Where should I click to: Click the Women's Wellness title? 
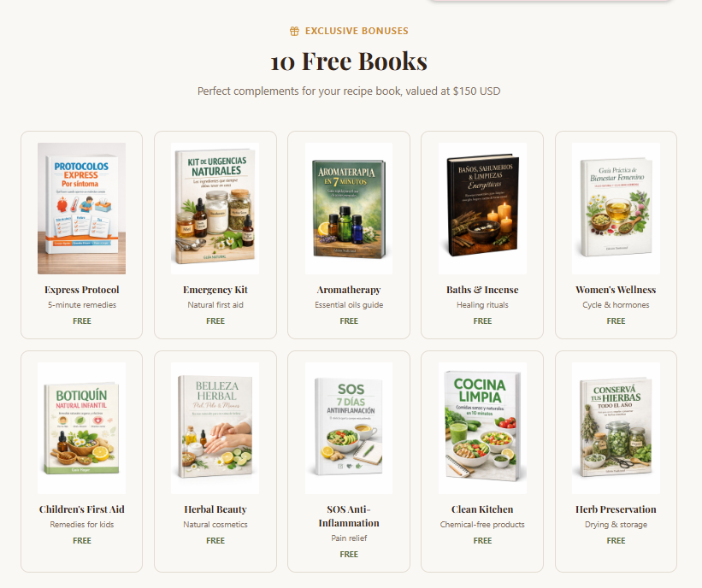coord(616,290)
